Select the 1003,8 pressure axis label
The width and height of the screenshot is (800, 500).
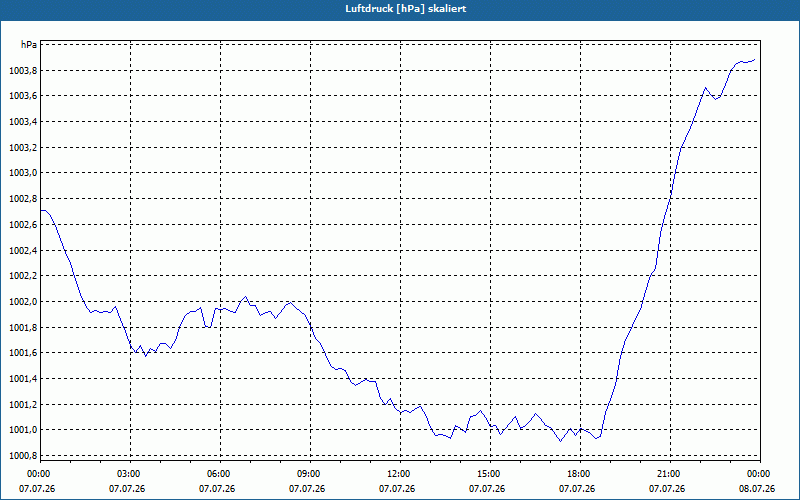23,70
